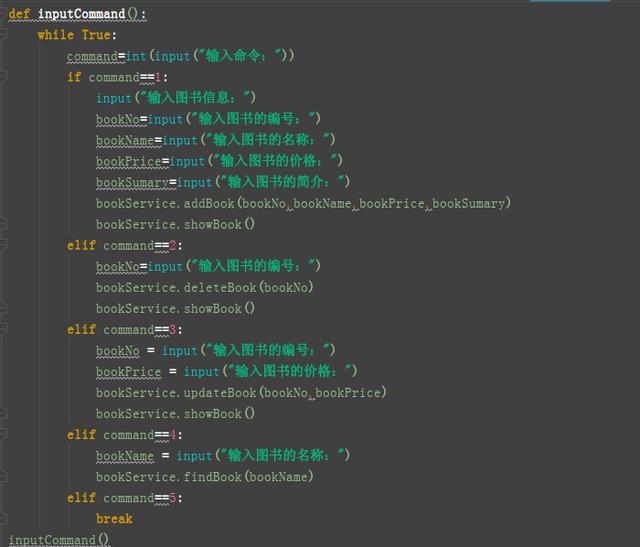Click the 'elif command==3' line
The image size is (640, 547).
pos(124,329)
